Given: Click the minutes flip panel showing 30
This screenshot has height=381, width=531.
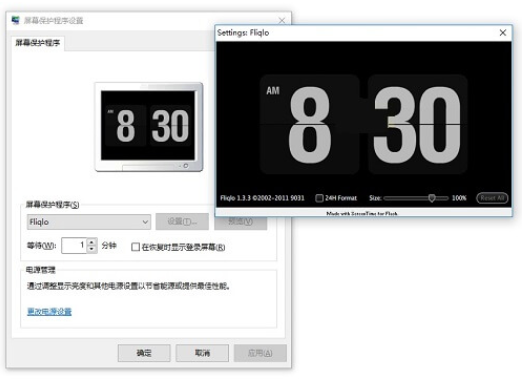Looking at the screenshot, I should pos(418,124).
